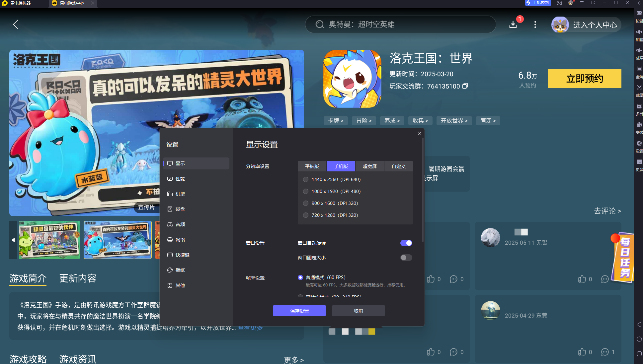Click the gamepad icon in title bar

click(x=559, y=3)
